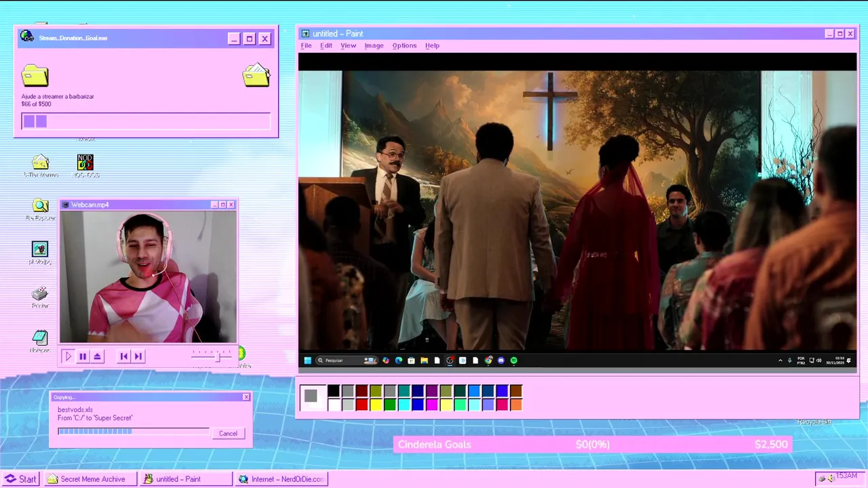Click the notification bell in canvas tray
This screenshot has height=488, width=868.
849,361
